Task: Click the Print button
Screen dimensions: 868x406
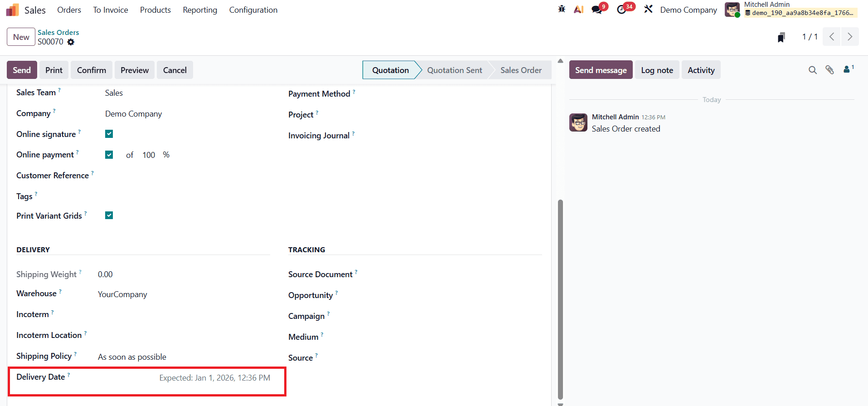Action: [54, 70]
